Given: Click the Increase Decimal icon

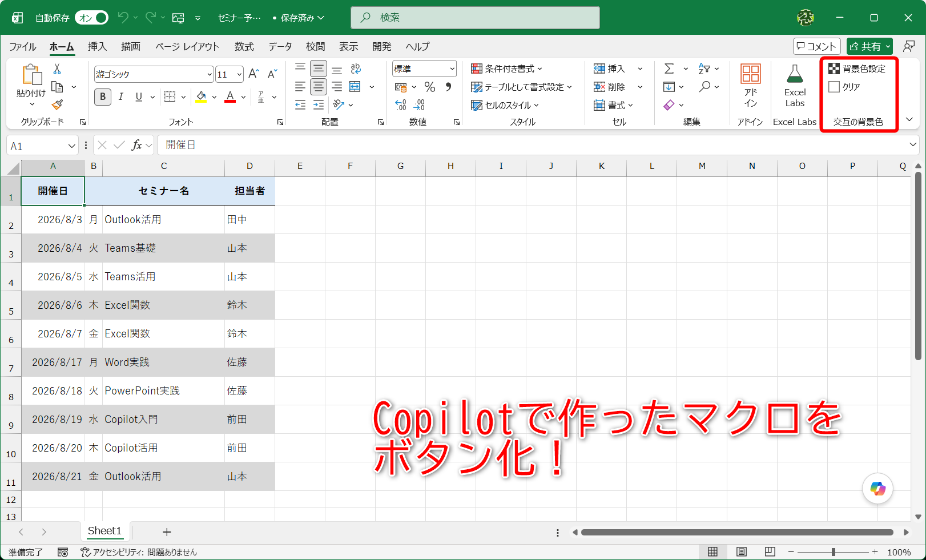Looking at the screenshot, I should pyautogui.click(x=401, y=104).
